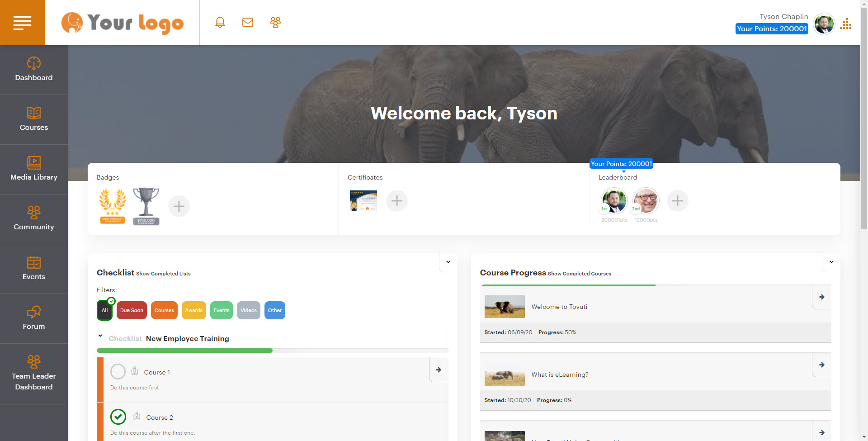The width and height of the screenshot is (868, 441).
Task: Select the Events filter chip
Action: [x=222, y=310]
